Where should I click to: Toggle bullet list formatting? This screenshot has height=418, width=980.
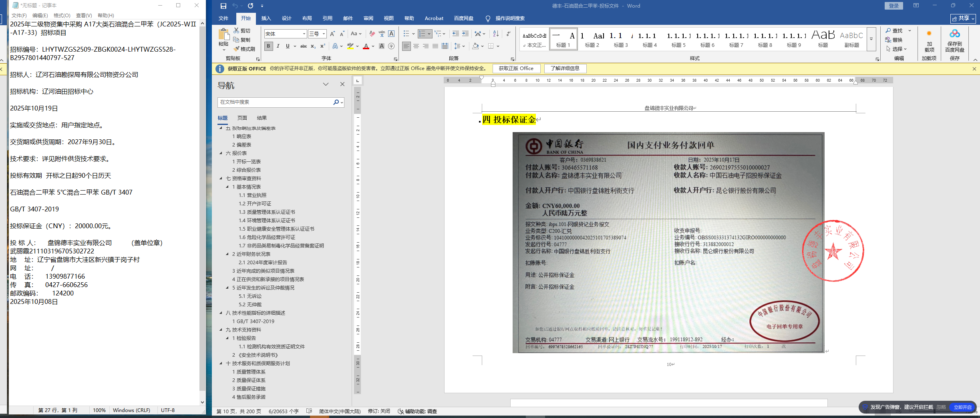(x=406, y=34)
